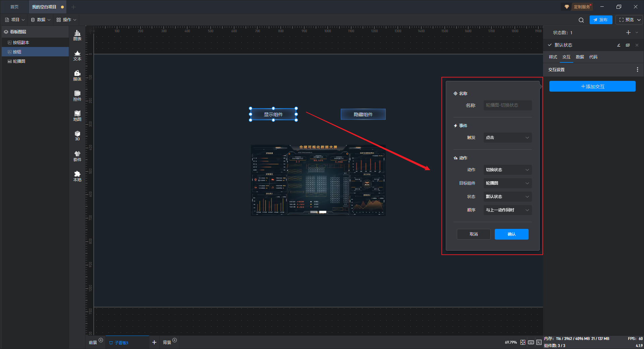Click the search magnifier icon in toolbar

[581, 20]
